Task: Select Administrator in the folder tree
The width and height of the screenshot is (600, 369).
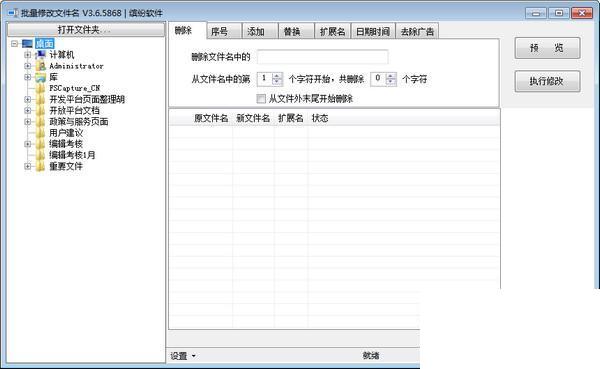Action: pyautogui.click(x=76, y=66)
